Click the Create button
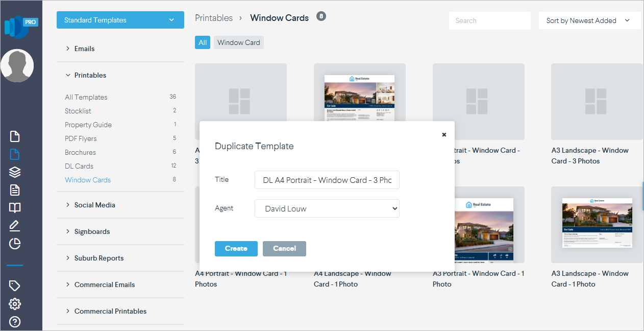 point(236,249)
